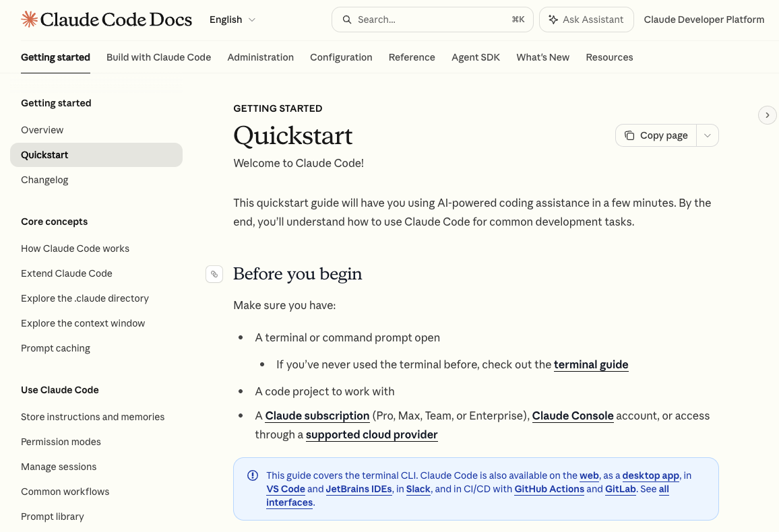Viewport: 779px width, 532px height.
Task: Open the English language dropdown
Action: 232,20
